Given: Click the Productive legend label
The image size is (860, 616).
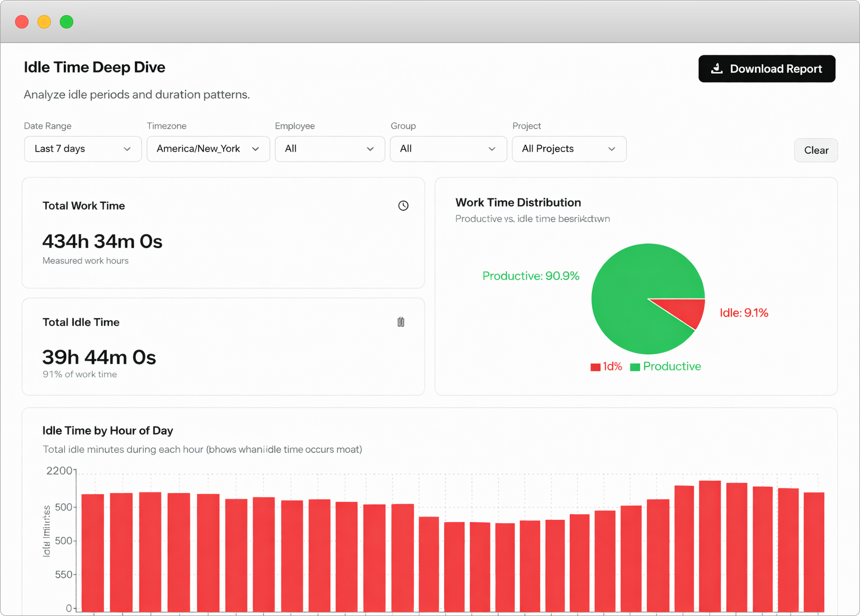Looking at the screenshot, I should coord(672,367).
